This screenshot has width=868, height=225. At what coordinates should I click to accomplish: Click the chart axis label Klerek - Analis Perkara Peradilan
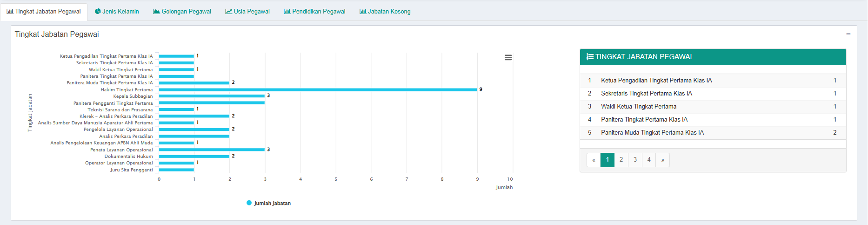[x=116, y=116]
